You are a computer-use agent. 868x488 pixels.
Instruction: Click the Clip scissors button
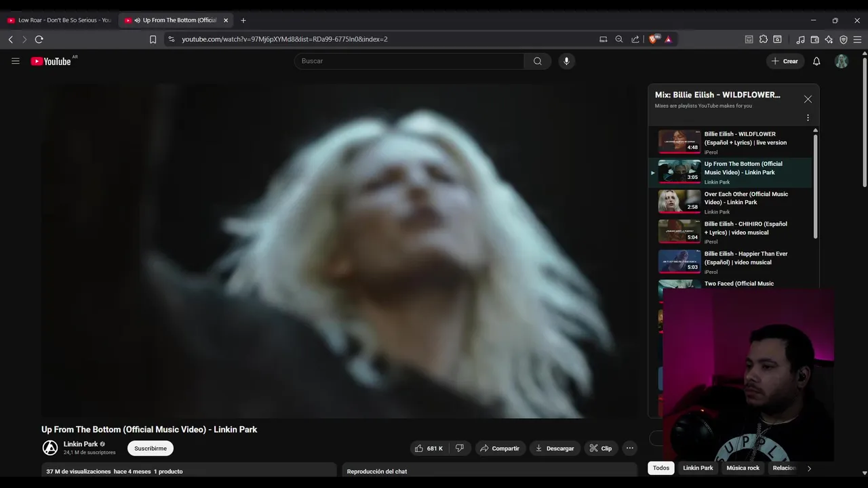point(601,448)
